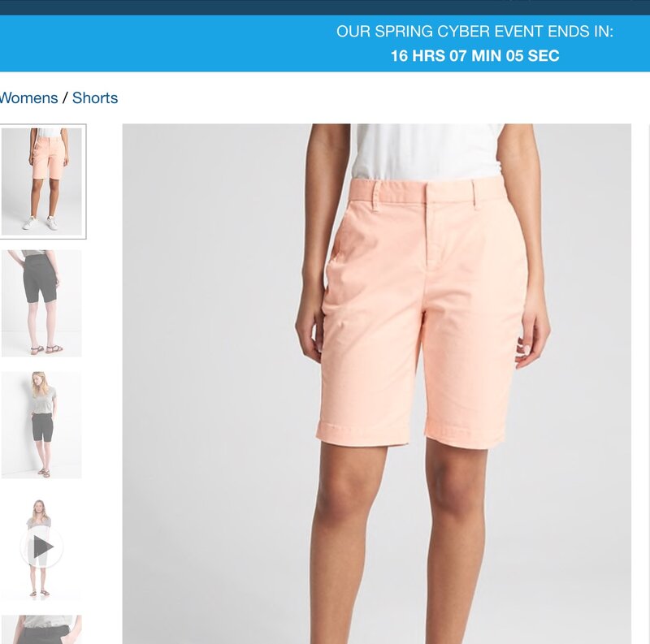Click the slash separator in the breadcrumb
The width and height of the screenshot is (650, 644).
pyautogui.click(x=65, y=98)
